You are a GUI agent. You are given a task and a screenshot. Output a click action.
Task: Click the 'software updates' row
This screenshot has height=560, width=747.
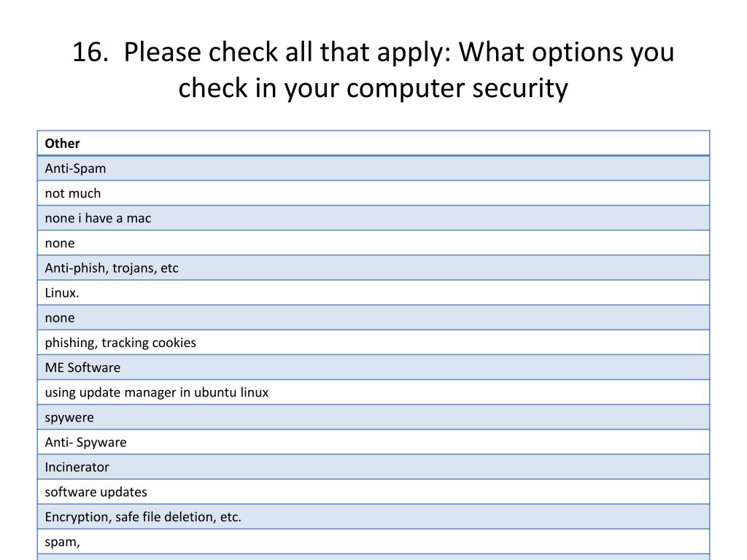coord(373,491)
